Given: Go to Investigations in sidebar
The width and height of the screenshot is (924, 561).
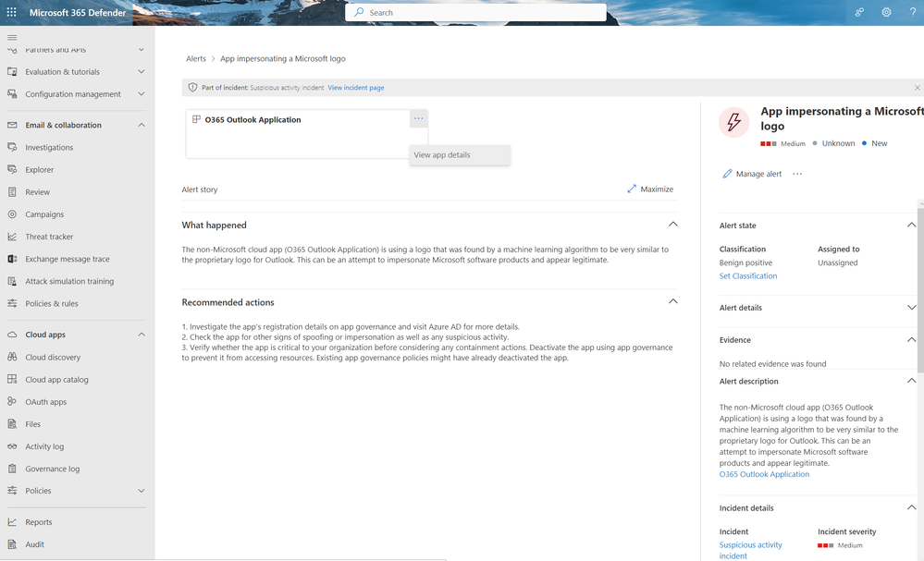Looking at the screenshot, I should pos(50,147).
